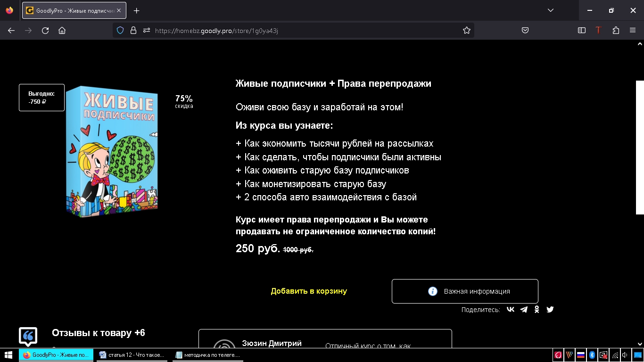Click the Выгодно -750 ₽ badge
Image resolution: width=644 pixels, height=362 pixels.
coord(41,98)
